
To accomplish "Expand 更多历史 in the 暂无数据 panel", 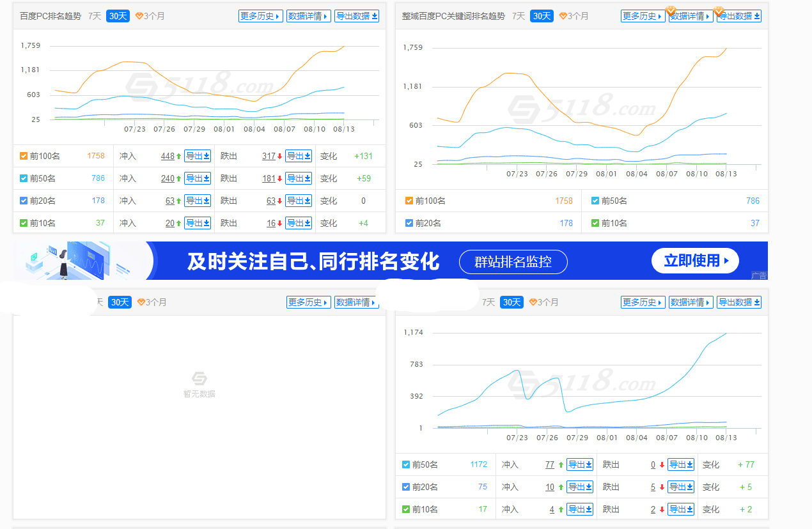I will (x=308, y=302).
